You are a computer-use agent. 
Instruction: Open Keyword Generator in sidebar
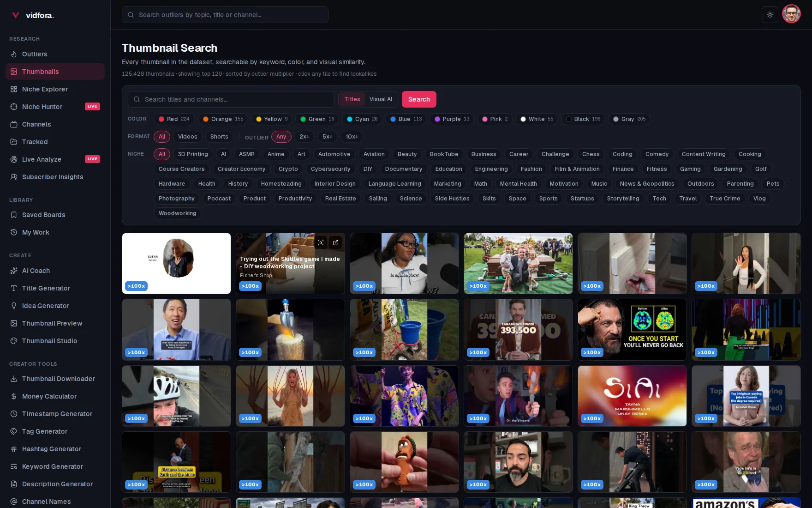(x=55, y=466)
